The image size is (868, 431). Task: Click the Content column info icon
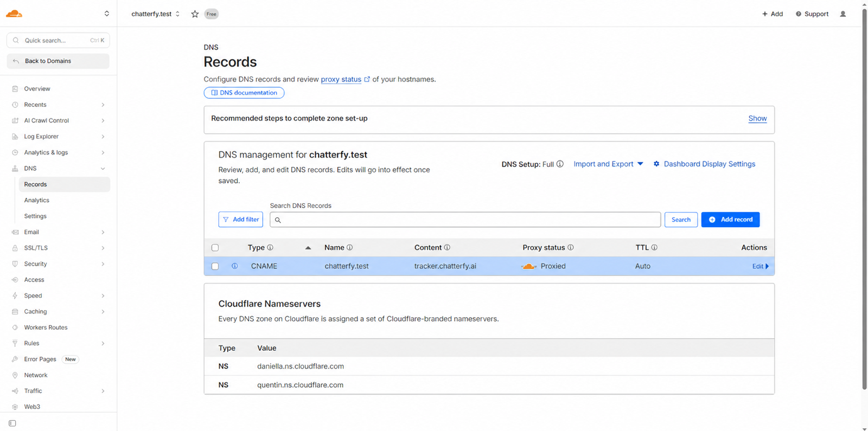[447, 247]
